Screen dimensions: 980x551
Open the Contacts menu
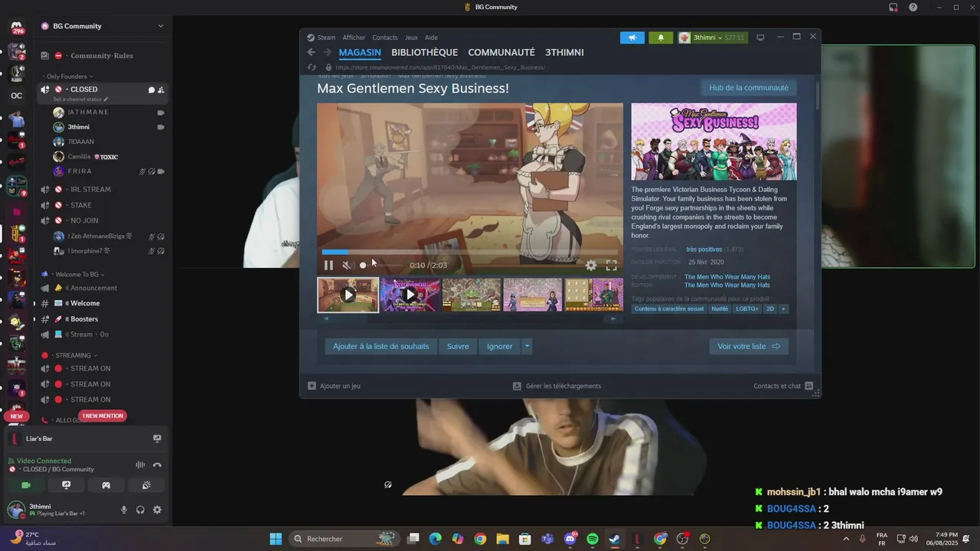pyautogui.click(x=385, y=37)
